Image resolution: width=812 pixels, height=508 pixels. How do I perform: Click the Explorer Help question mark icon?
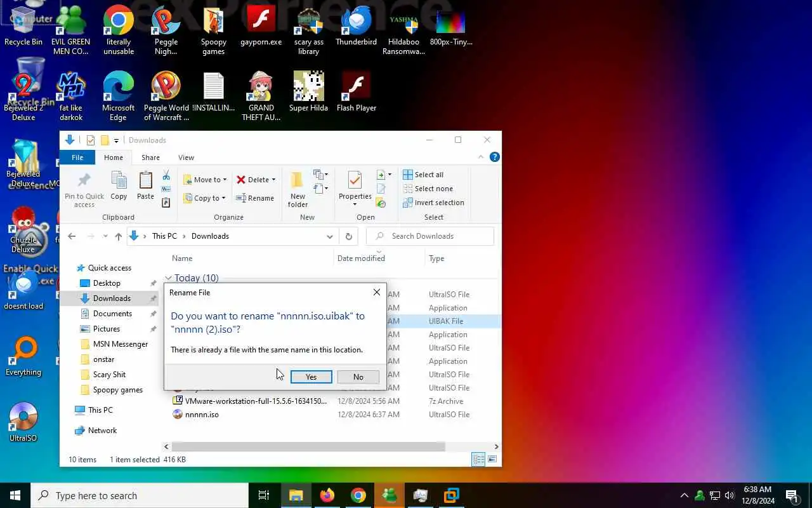click(x=494, y=157)
